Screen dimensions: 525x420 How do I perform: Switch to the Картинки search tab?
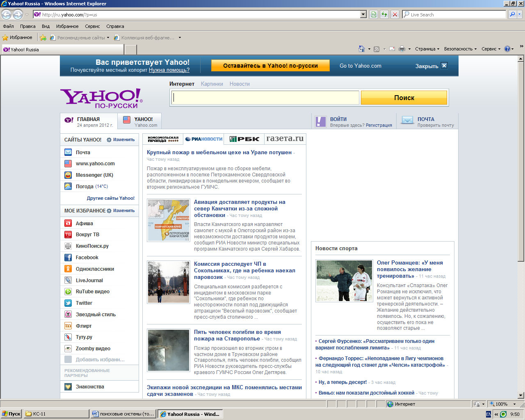(x=212, y=84)
